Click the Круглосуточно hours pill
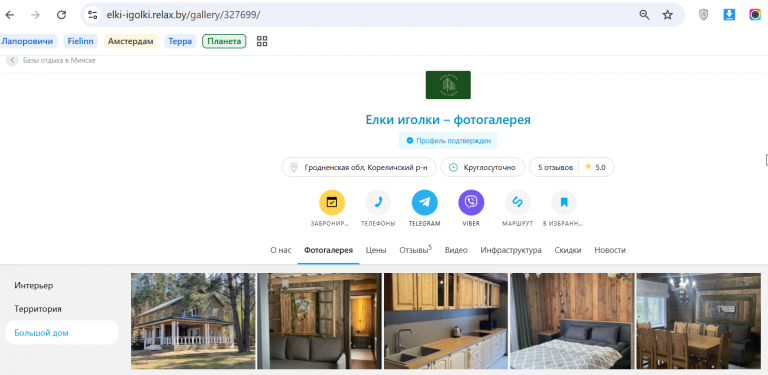This screenshot has height=375, width=768. (482, 167)
